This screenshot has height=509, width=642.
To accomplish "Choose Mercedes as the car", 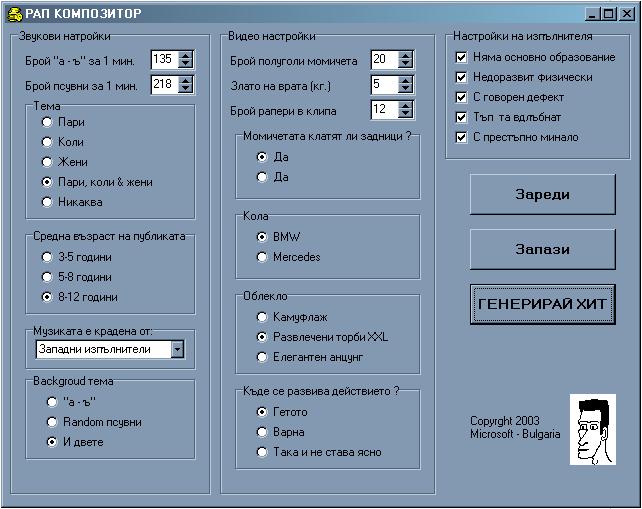I will pos(263,257).
